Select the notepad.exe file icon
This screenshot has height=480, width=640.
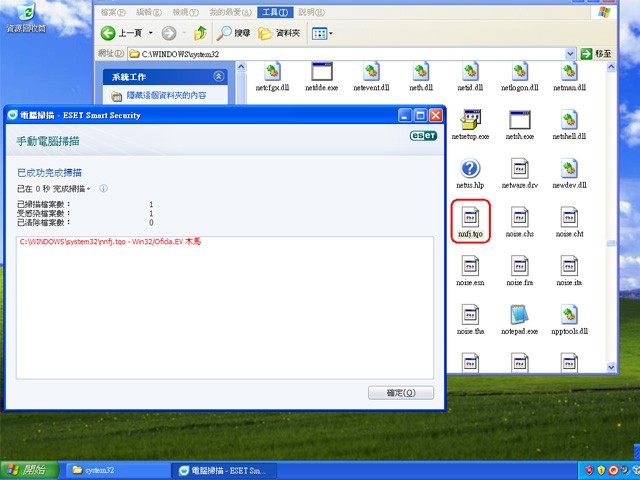click(x=520, y=315)
